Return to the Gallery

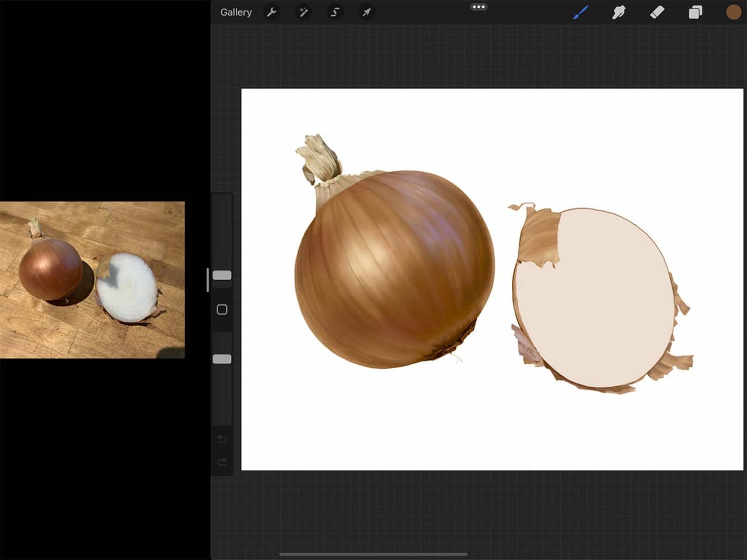tap(235, 12)
